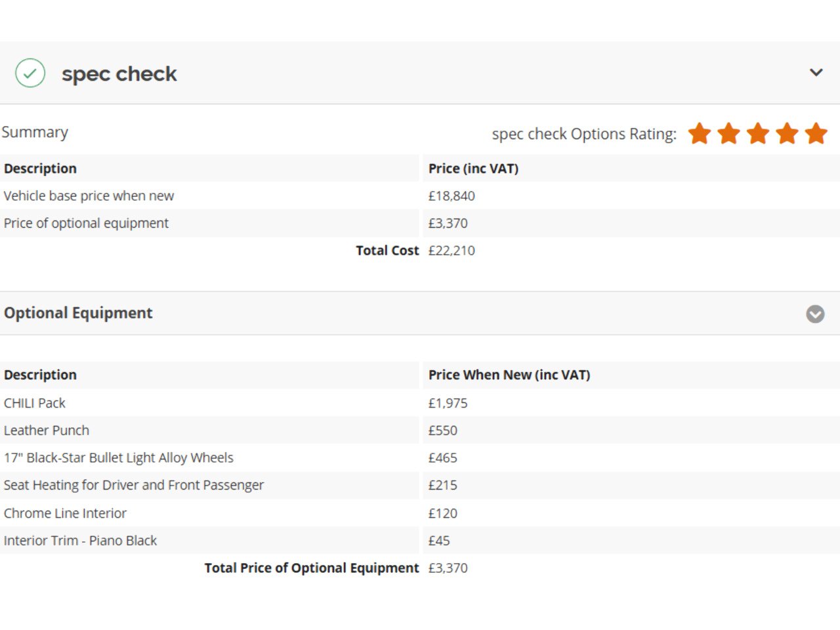The image size is (840, 630).
Task: Click the second orange rating star
Action: click(728, 133)
